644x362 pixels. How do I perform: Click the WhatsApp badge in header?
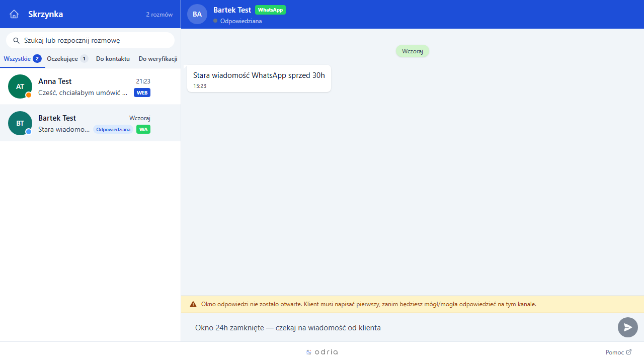(270, 10)
